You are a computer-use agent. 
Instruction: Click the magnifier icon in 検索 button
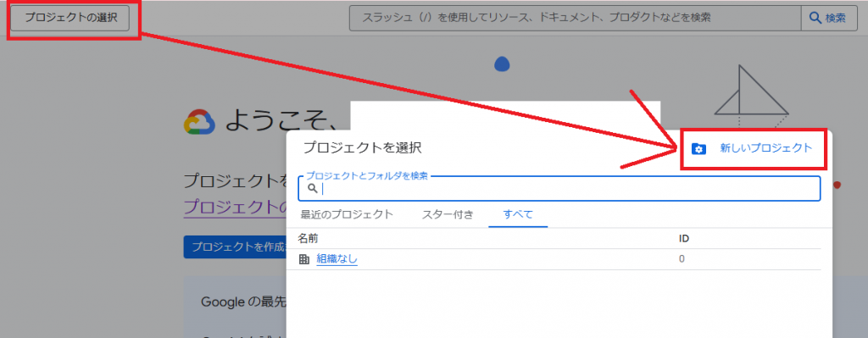point(815,19)
